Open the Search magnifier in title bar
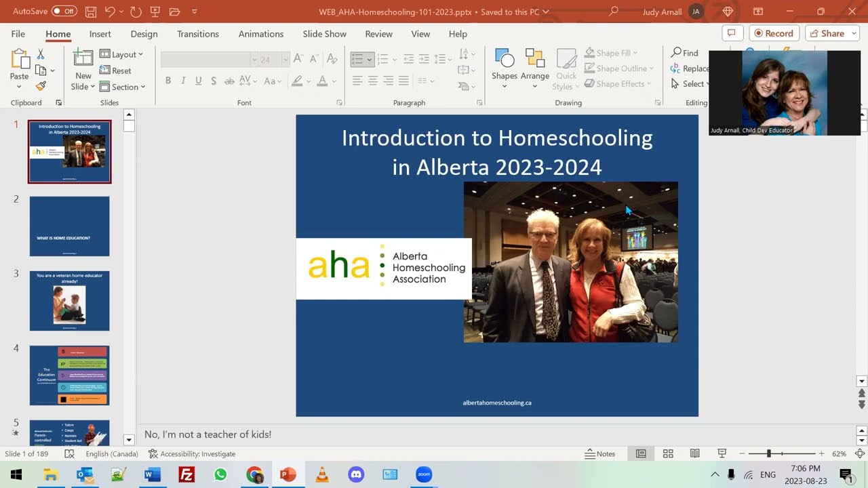 [614, 12]
